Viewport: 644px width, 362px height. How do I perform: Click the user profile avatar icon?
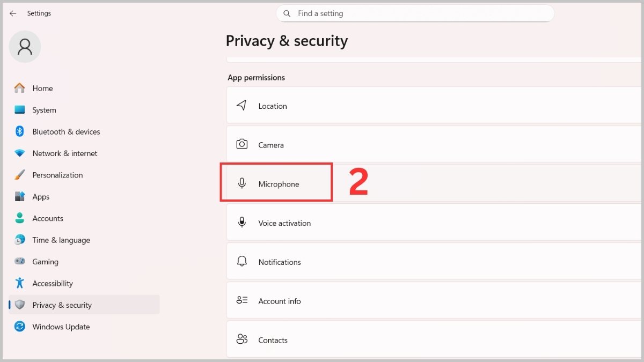25,47
